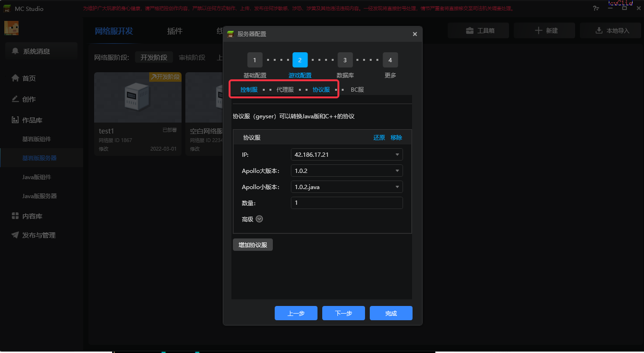Jump to step 3 数据库

(x=345, y=60)
